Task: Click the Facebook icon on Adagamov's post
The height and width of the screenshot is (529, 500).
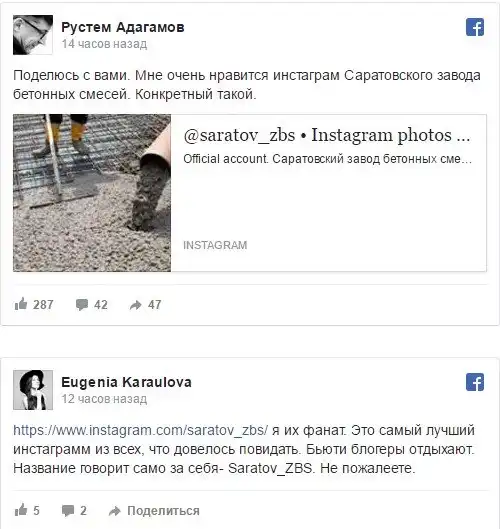Action: click(475, 27)
